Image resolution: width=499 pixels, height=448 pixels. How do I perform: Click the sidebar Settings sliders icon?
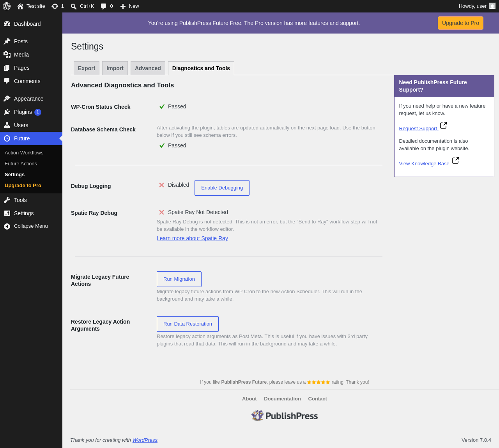click(7, 213)
